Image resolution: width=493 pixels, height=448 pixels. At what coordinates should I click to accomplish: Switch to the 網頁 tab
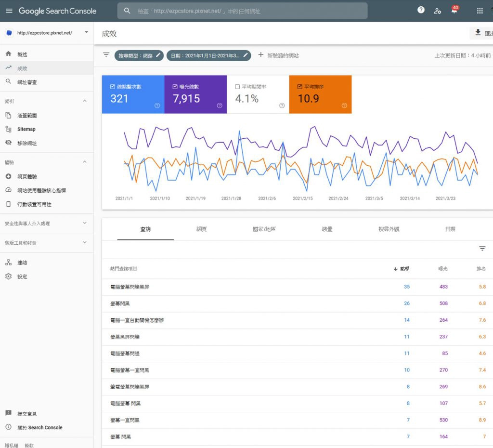pos(201,229)
